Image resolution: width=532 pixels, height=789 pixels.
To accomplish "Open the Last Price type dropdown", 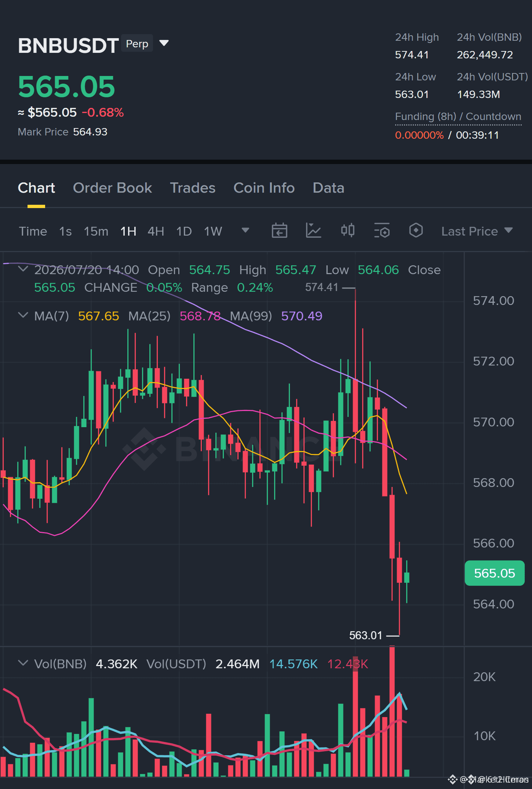I will [477, 231].
